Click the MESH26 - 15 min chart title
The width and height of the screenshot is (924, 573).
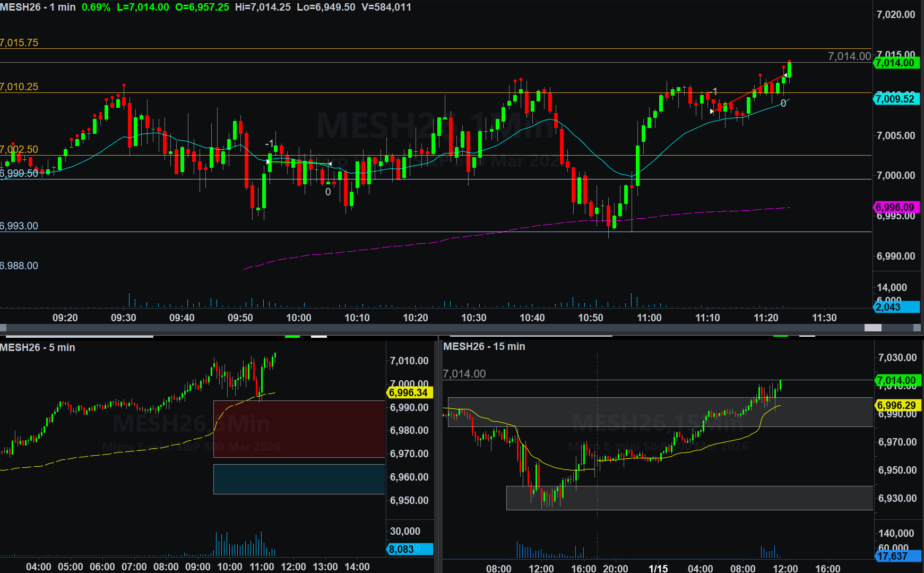coord(484,347)
